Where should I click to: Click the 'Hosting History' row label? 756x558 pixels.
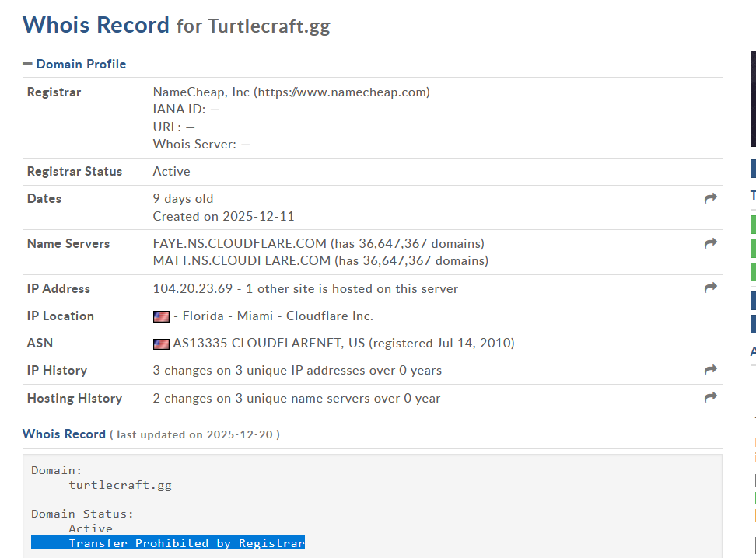75,399
